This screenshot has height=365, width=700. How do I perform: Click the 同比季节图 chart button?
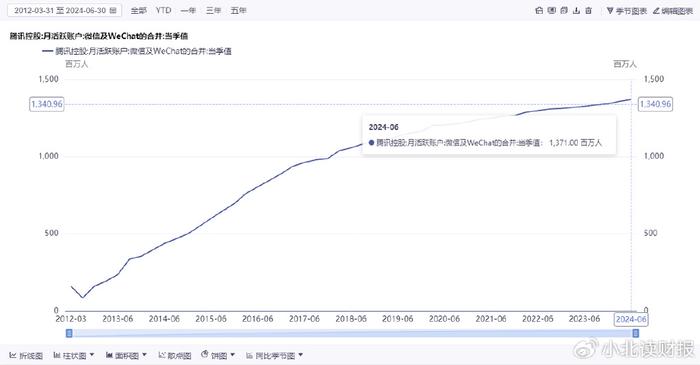[271, 355]
